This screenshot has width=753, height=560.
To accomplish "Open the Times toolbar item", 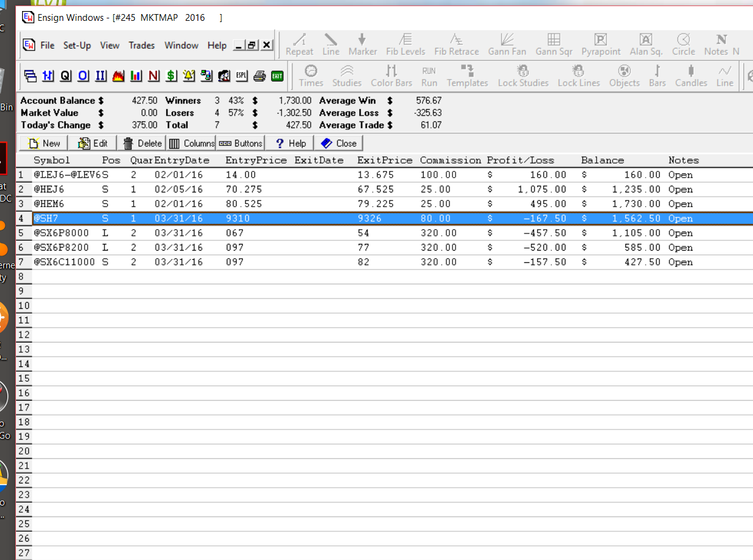I will click(x=311, y=76).
